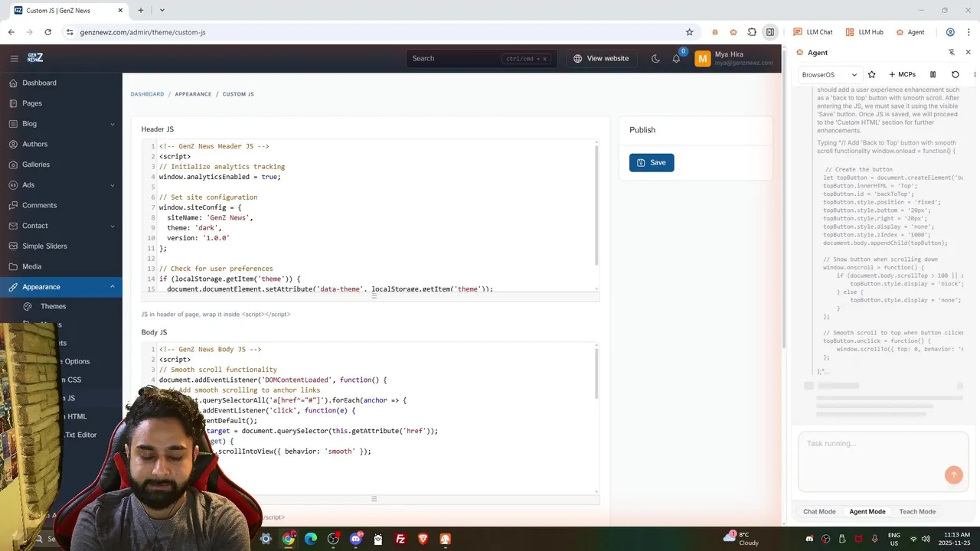980x551 pixels.
Task: Expand the Blog sidebar menu
Action: [x=61, y=123]
